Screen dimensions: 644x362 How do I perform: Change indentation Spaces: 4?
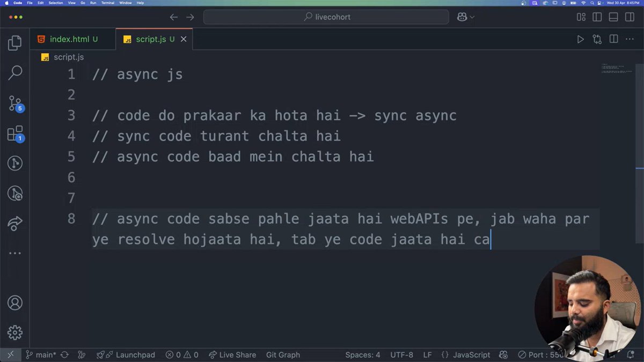(x=363, y=354)
